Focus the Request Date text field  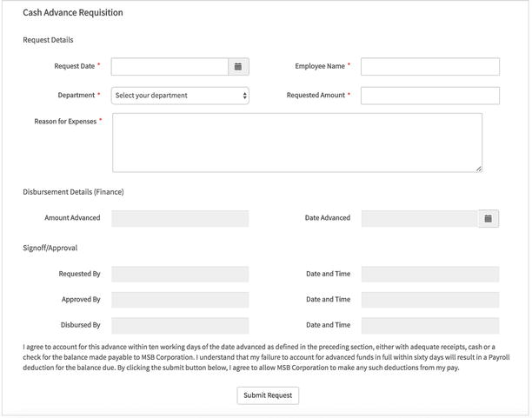click(170, 67)
